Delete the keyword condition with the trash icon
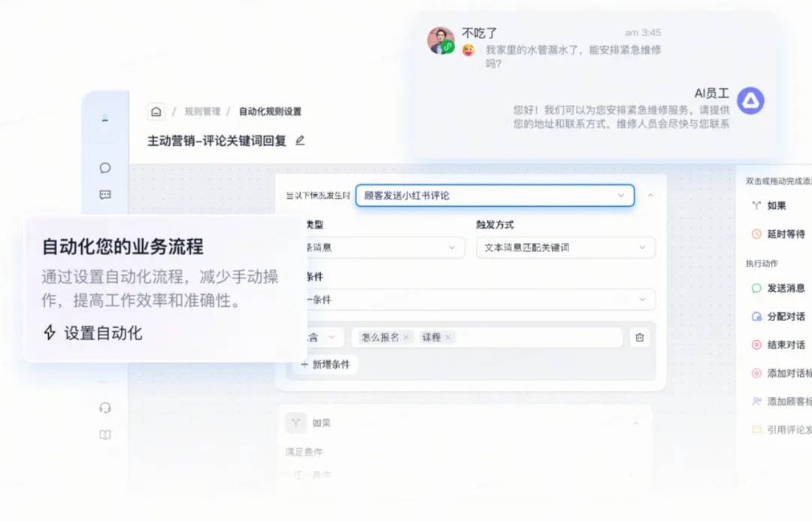Image resolution: width=812 pixels, height=522 pixels. pyautogui.click(x=640, y=338)
